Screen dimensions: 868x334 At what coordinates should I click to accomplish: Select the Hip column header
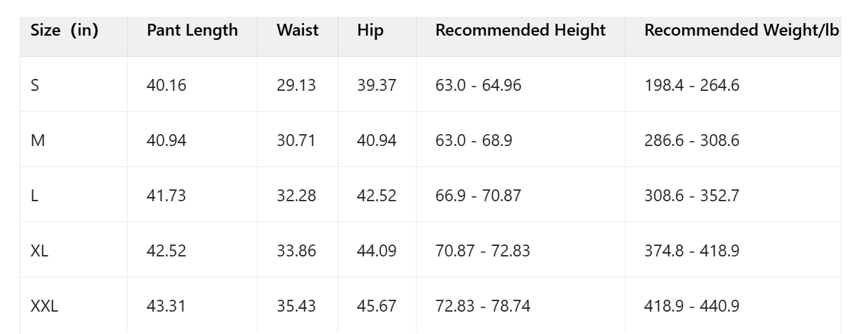pyautogui.click(x=370, y=31)
